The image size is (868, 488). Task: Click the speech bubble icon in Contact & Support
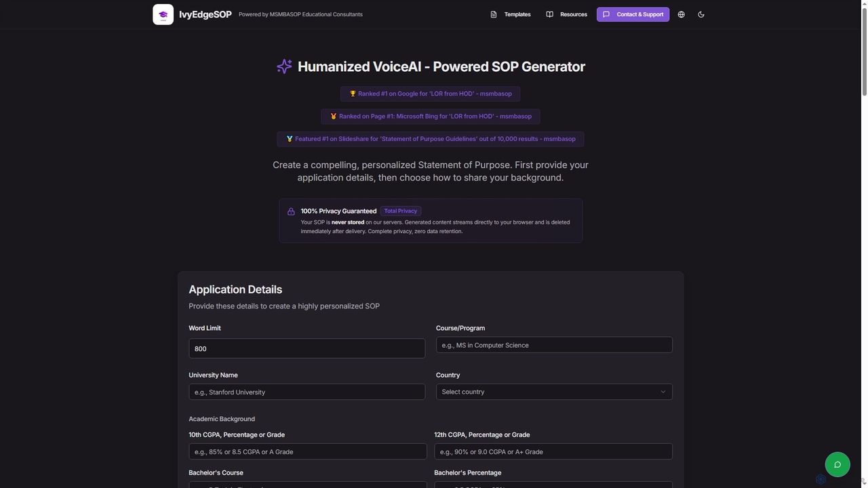pyautogui.click(x=606, y=14)
